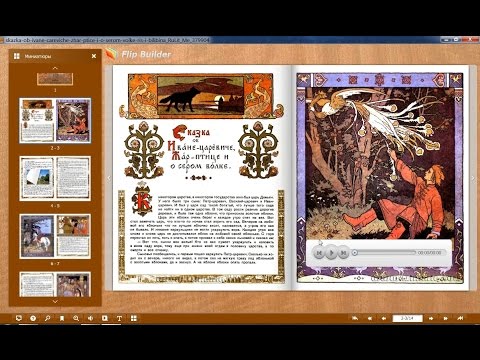Go to next page arrow
The image size is (480, 360).
[x=431, y=318]
